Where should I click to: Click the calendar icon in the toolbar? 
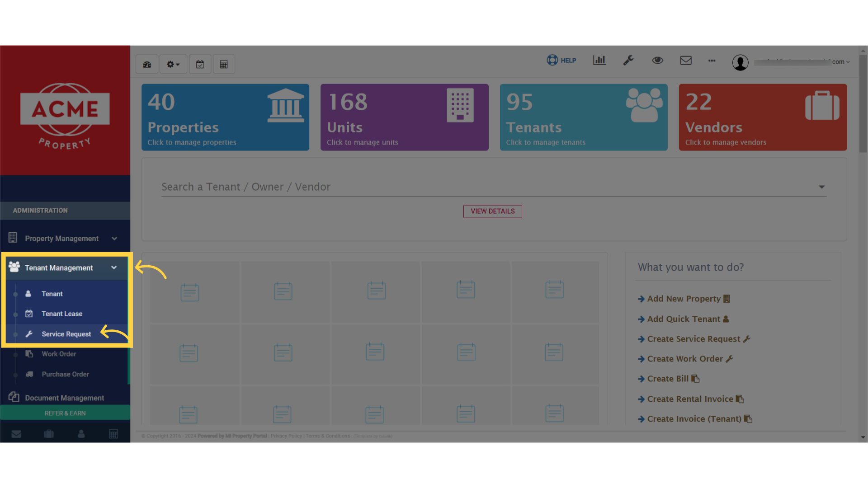point(200,64)
